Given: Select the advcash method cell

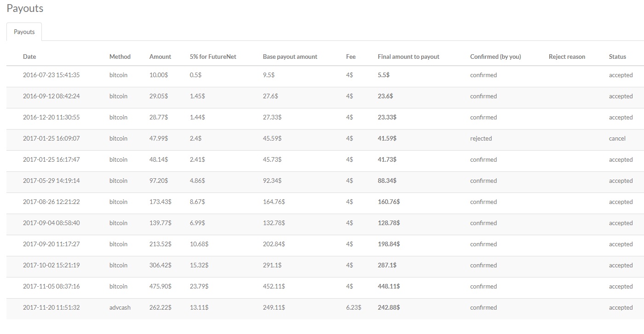Looking at the screenshot, I should click(x=120, y=307).
